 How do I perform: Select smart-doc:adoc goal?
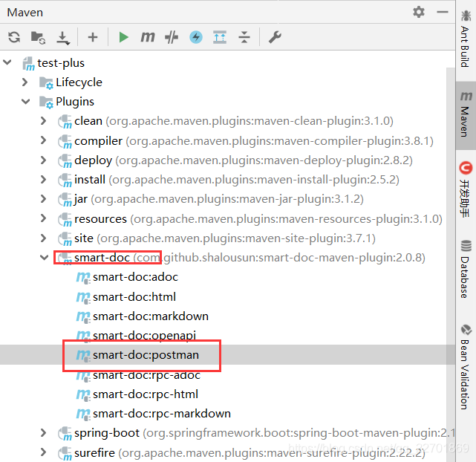pos(135,277)
